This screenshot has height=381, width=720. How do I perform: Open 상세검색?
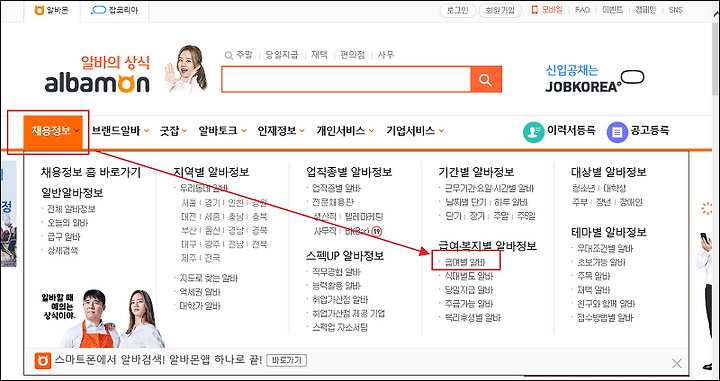62,251
